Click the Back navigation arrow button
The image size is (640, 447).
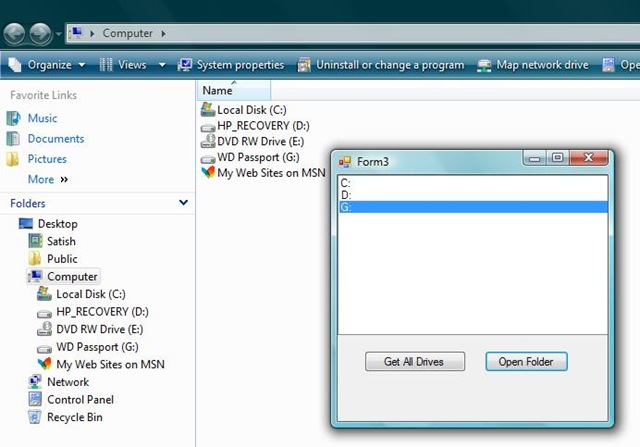[x=14, y=33]
